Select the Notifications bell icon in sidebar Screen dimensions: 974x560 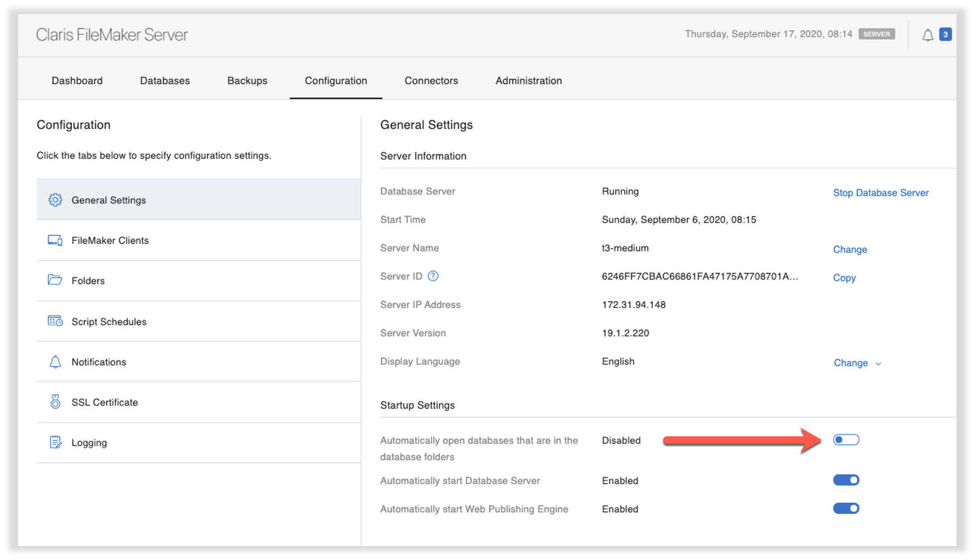point(55,361)
